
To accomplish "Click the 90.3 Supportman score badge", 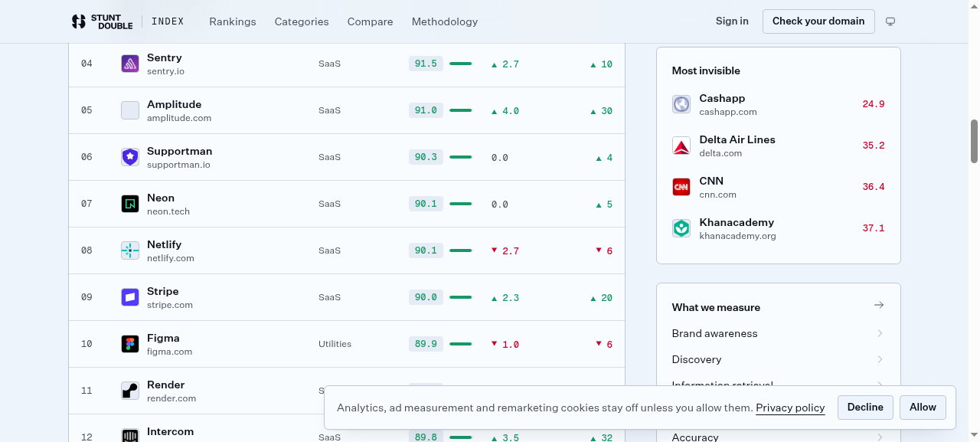I will pyautogui.click(x=426, y=157).
